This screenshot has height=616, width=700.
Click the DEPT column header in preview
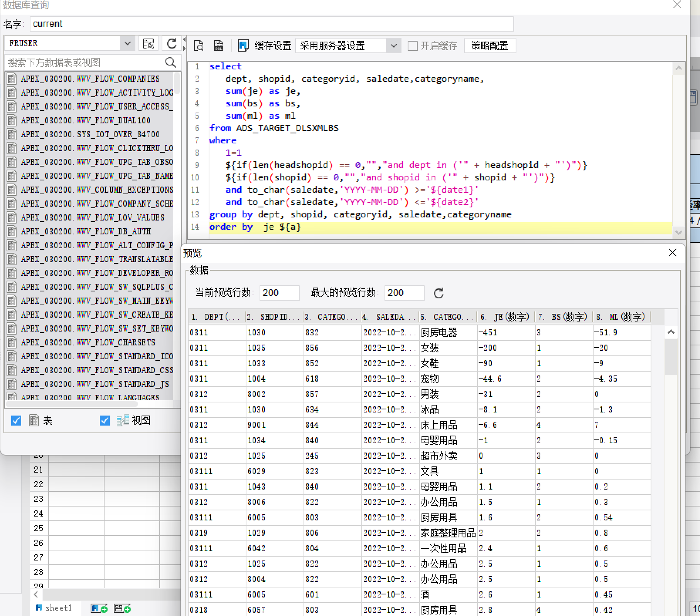pyautogui.click(x=216, y=317)
